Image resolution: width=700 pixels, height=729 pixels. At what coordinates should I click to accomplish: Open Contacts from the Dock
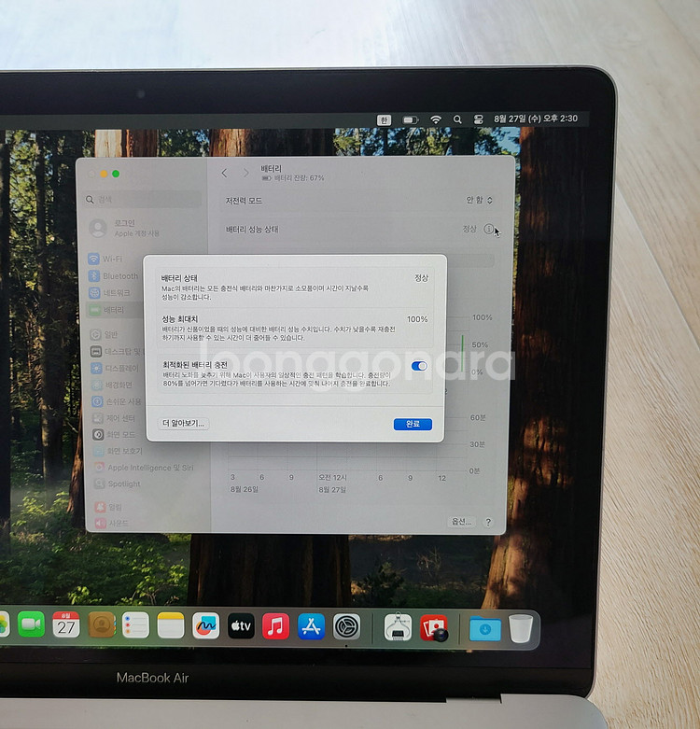(x=101, y=624)
